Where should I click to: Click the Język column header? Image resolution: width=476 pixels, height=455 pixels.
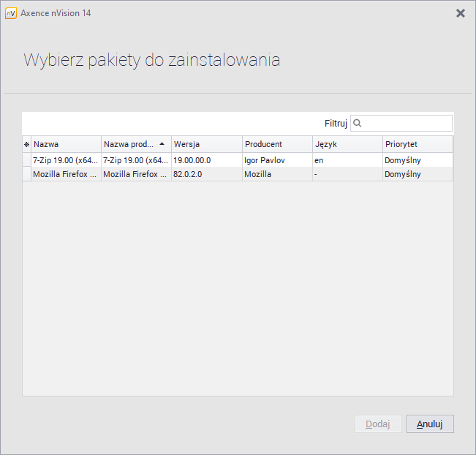[x=347, y=144]
